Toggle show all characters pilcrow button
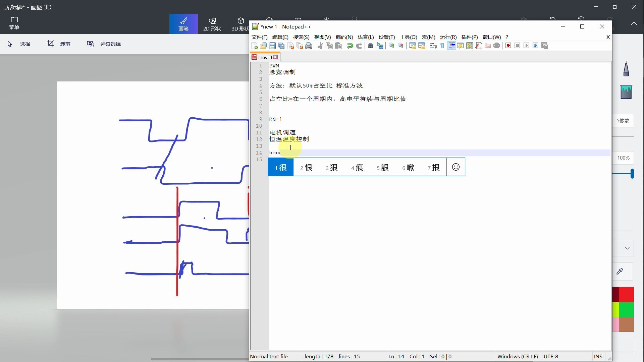The image size is (644, 362). (442, 46)
